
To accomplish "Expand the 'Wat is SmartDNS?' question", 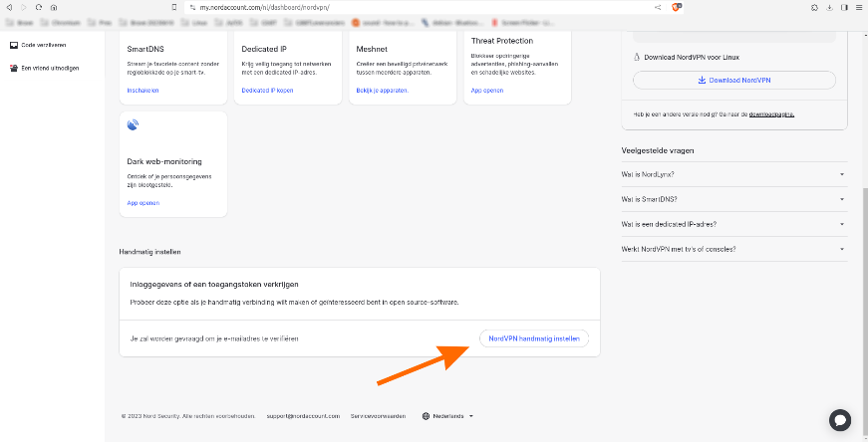I will pyautogui.click(x=733, y=199).
